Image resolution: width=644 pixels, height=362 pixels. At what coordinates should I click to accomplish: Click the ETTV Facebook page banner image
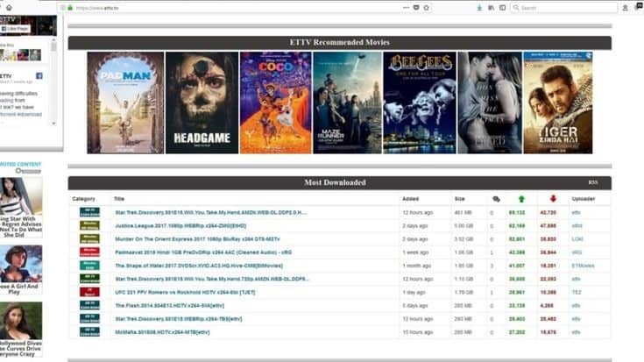pyautogui.click(x=28, y=26)
